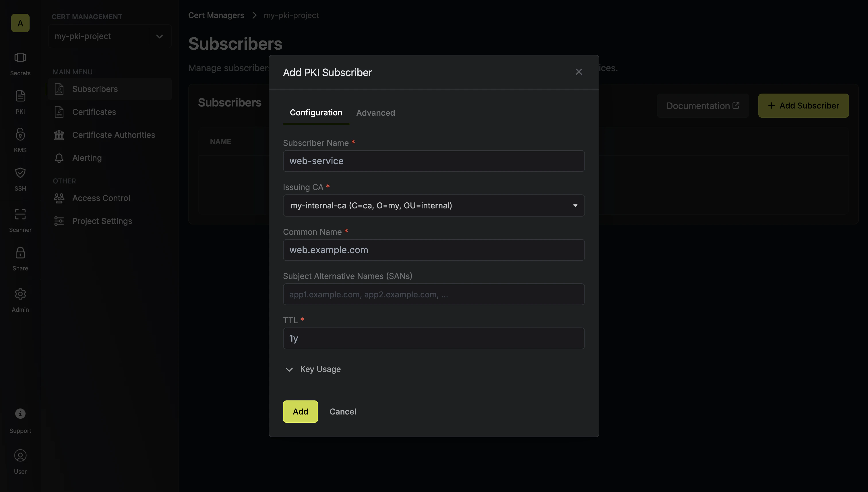Click the Access Control people icon
Viewport: 868px width, 492px height.
(x=59, y=198)
